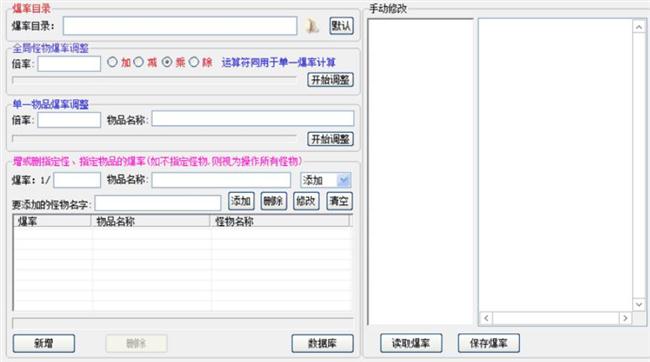
Task: Click the 爆率 1/ value input field
Action: 77,180
